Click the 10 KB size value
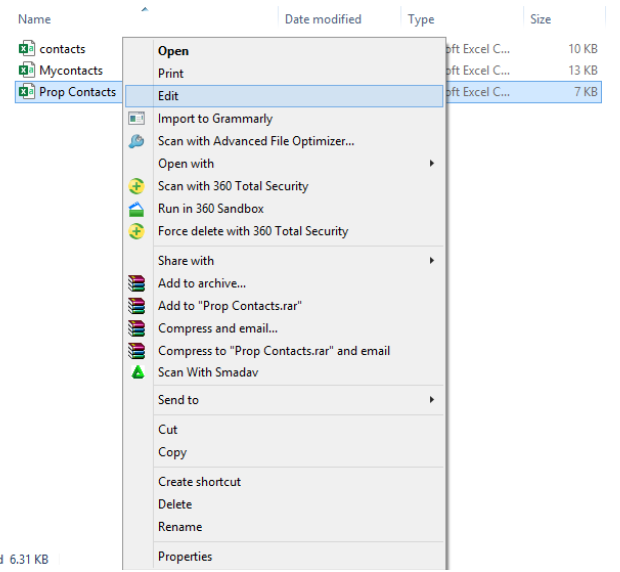 point(582,49)
